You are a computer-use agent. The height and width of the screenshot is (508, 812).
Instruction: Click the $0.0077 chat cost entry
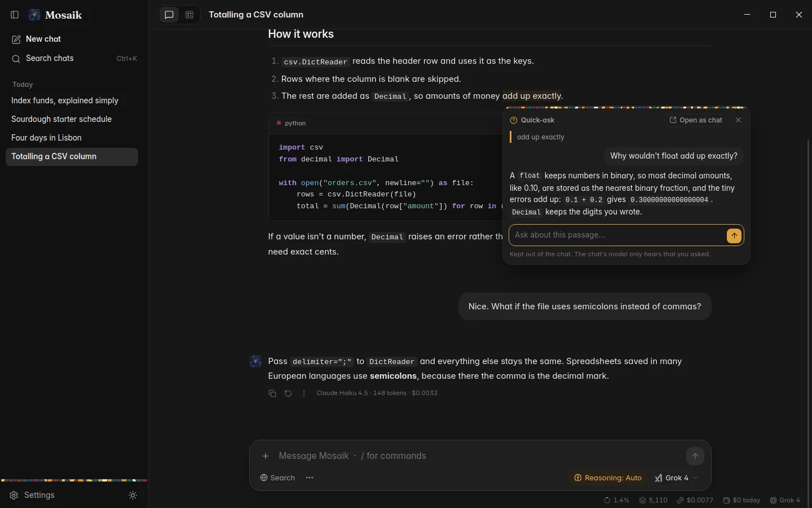[x=695, y=500]
